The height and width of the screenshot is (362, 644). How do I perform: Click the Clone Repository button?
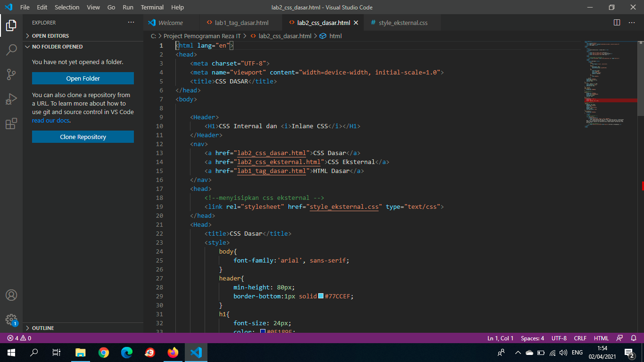click(83, 137)
